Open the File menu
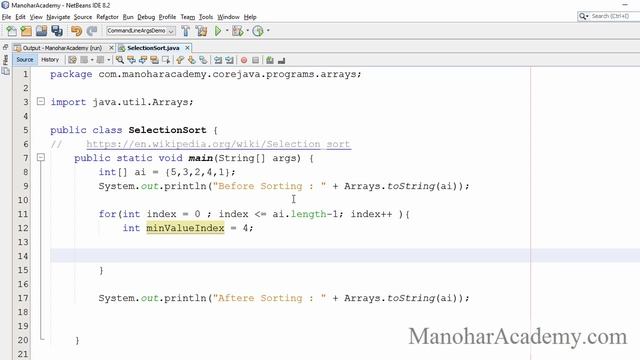 coord(6,17)
